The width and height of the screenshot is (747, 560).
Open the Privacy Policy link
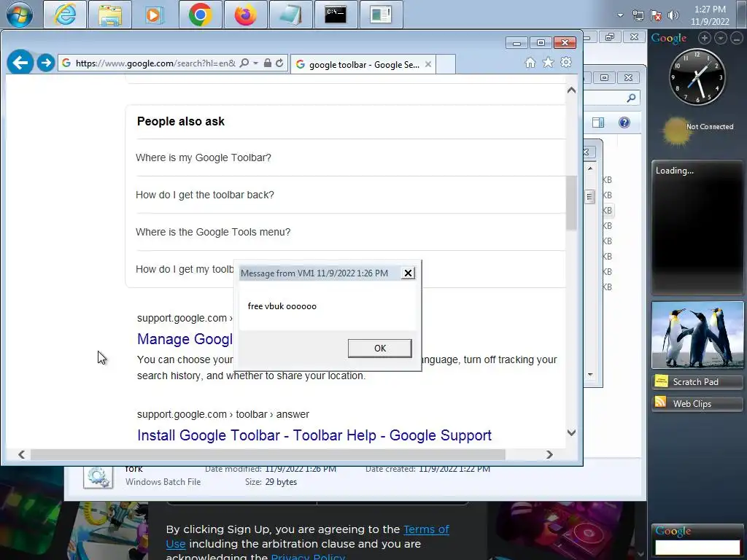point(308,556)
